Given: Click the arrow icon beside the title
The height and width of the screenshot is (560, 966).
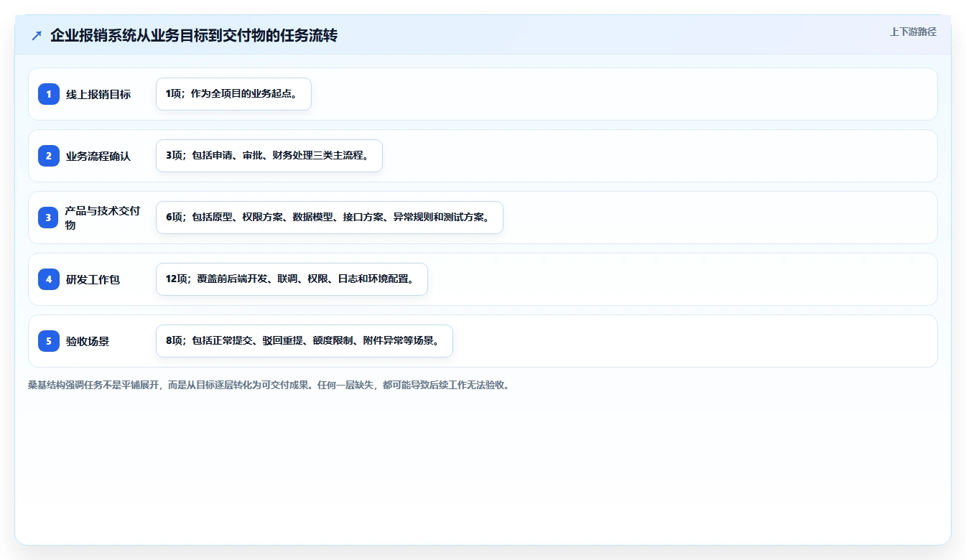Looking at the screenshot, I should (37, 36).
